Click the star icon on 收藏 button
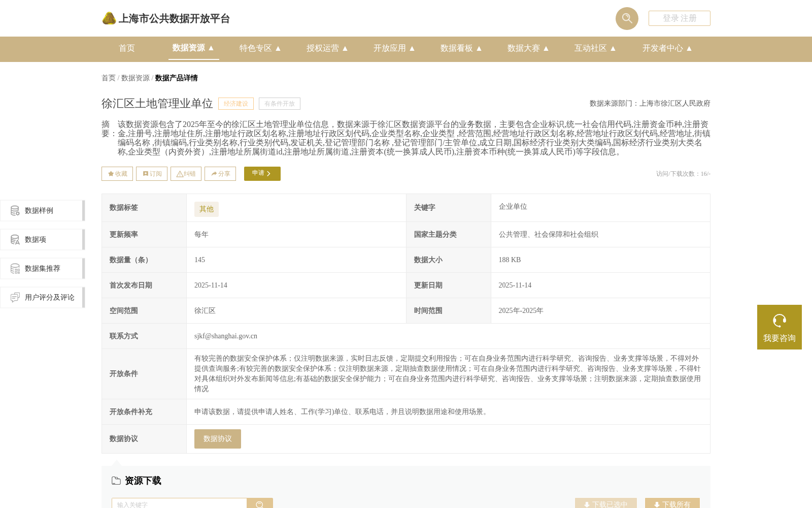 [111, 174]
